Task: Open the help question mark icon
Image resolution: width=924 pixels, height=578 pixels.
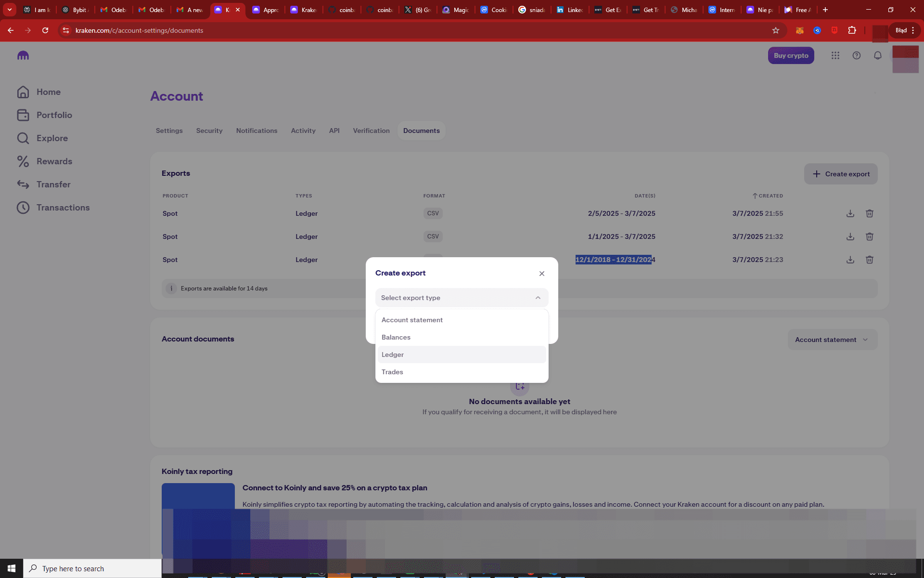Action: click(857, 55)
